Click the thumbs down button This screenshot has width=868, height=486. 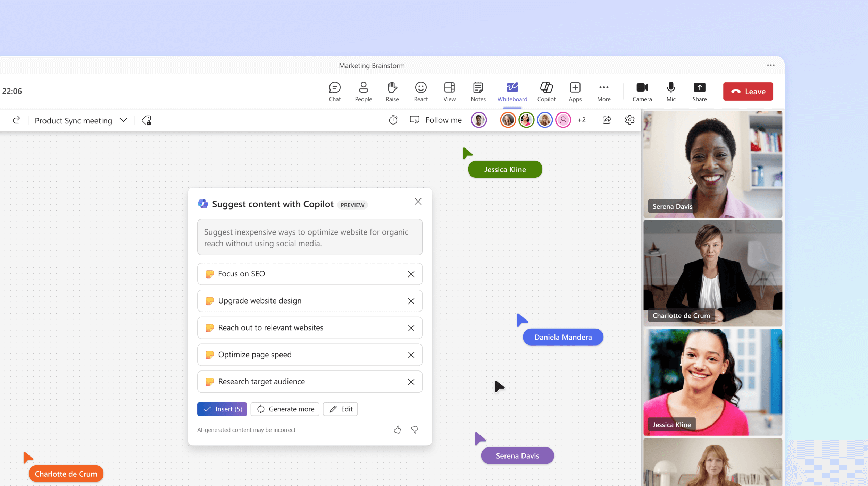pyautogui.click(x=414, y=429)
